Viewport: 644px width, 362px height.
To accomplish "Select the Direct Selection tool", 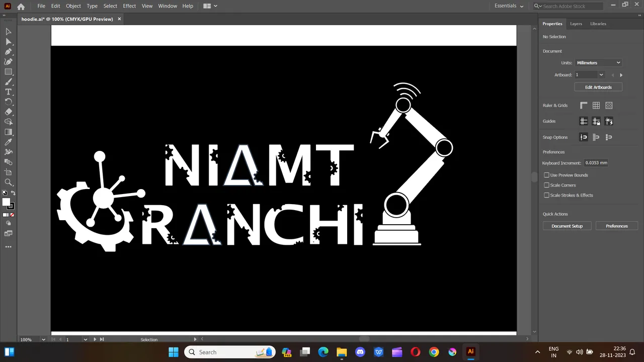I will tap(9, 41).
